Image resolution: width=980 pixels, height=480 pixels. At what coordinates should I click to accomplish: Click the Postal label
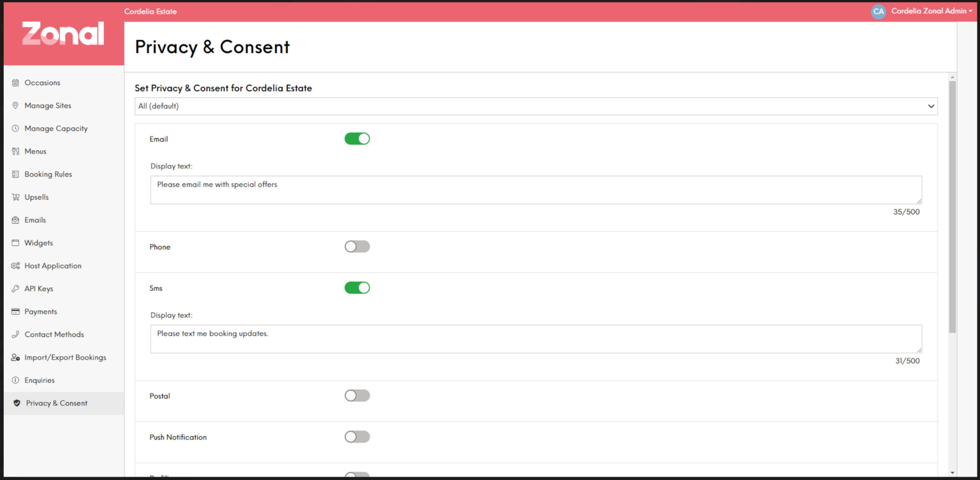160,396
